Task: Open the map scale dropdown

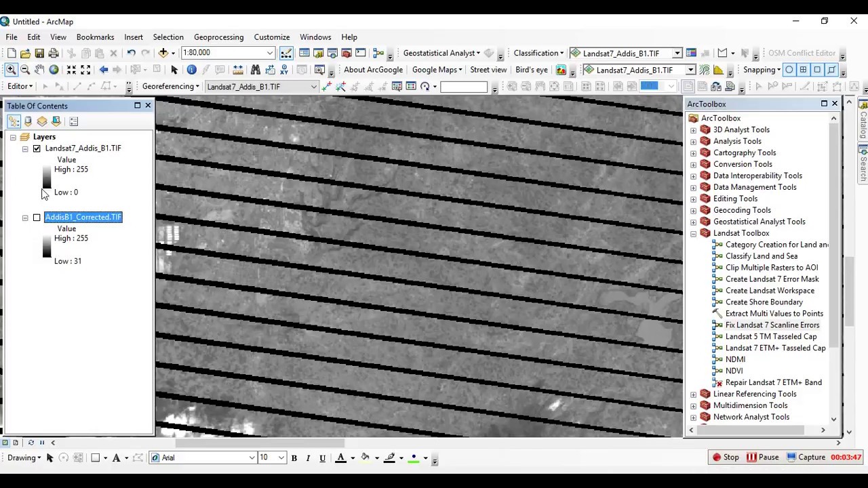Action: click(x=270, y=53)
